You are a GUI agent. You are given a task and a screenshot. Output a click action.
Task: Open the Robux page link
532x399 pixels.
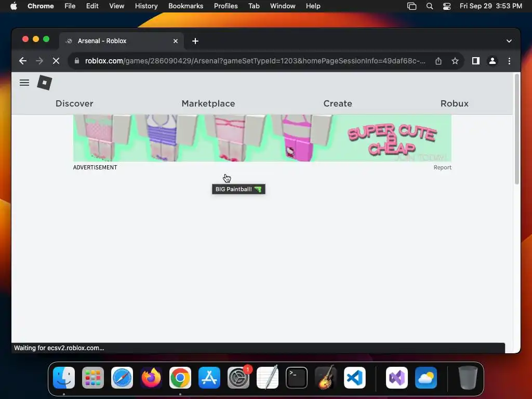pos(454,103)
